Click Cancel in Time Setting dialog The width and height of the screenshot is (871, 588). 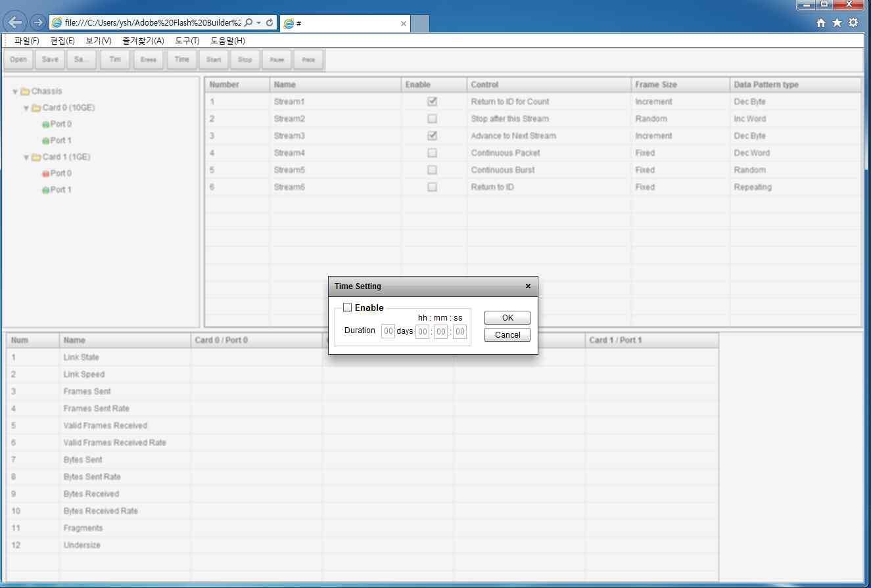point(507,335)
